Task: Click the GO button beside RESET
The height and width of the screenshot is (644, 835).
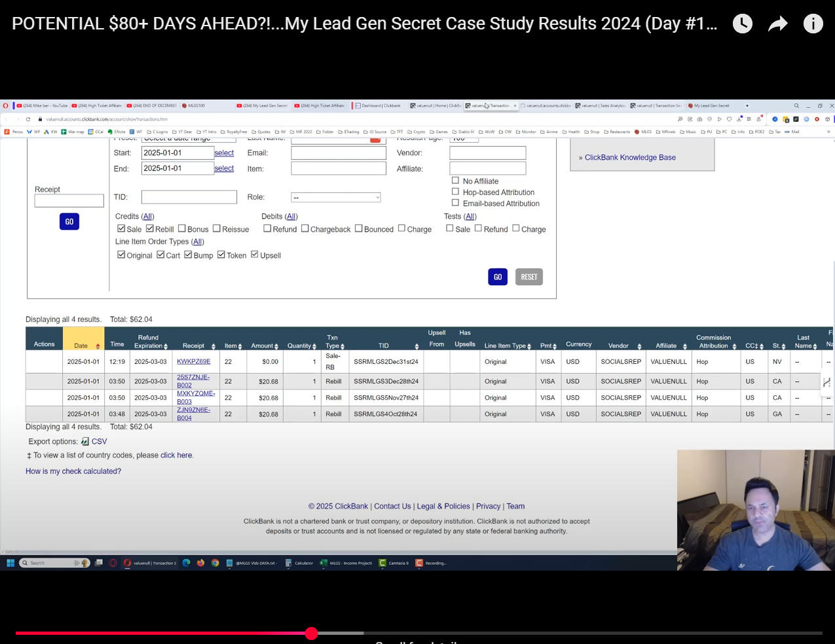Action: 498,277
